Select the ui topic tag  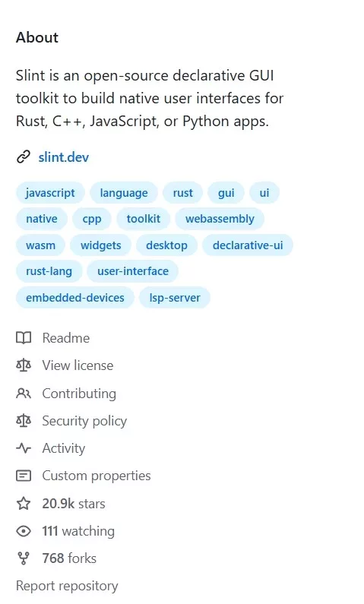pos(264,193)
